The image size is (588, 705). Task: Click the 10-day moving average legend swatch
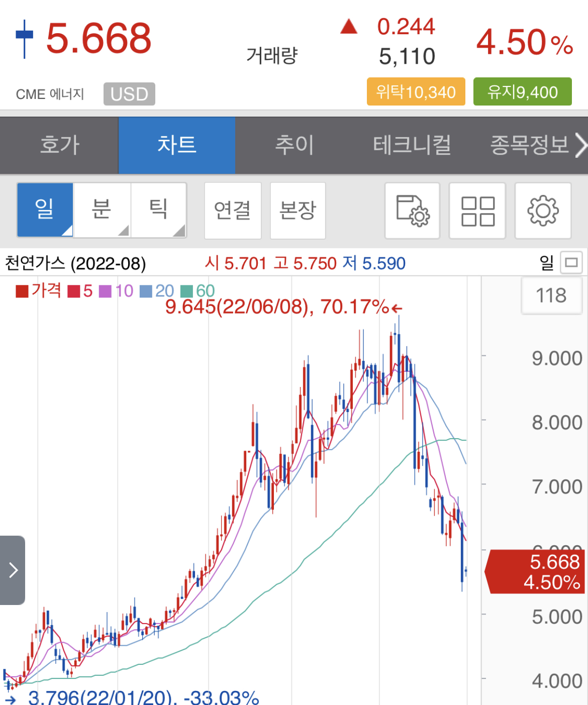click(105, 291)
